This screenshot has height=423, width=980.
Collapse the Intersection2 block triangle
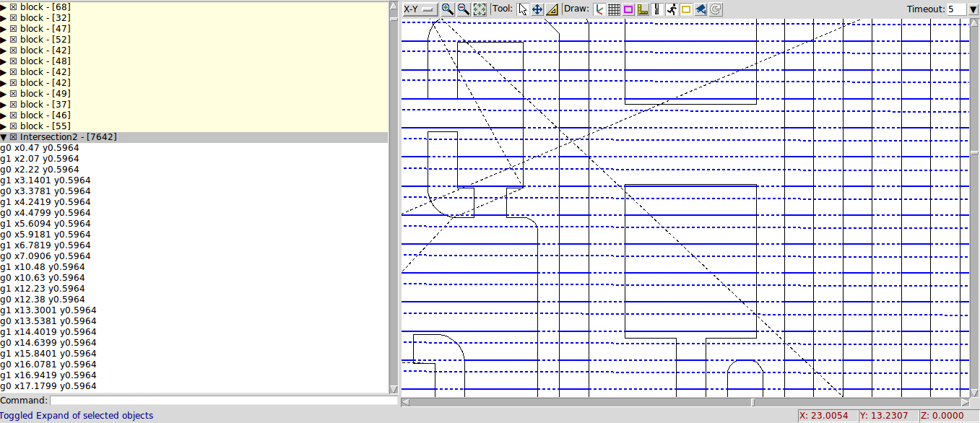tap(4, 136)
